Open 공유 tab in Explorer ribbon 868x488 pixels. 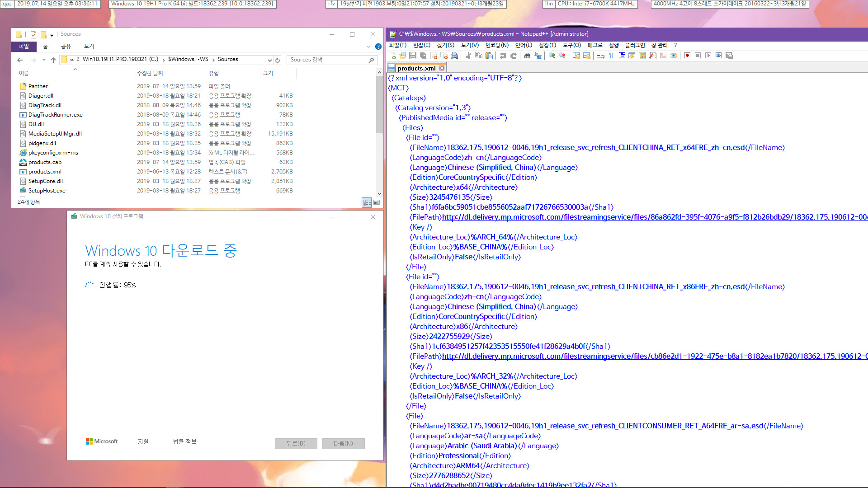point(66,46)
